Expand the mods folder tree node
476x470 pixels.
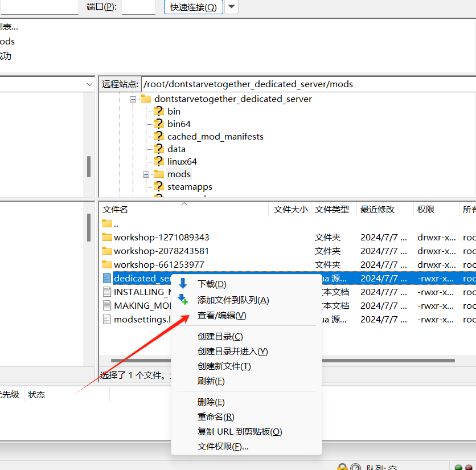146,174
